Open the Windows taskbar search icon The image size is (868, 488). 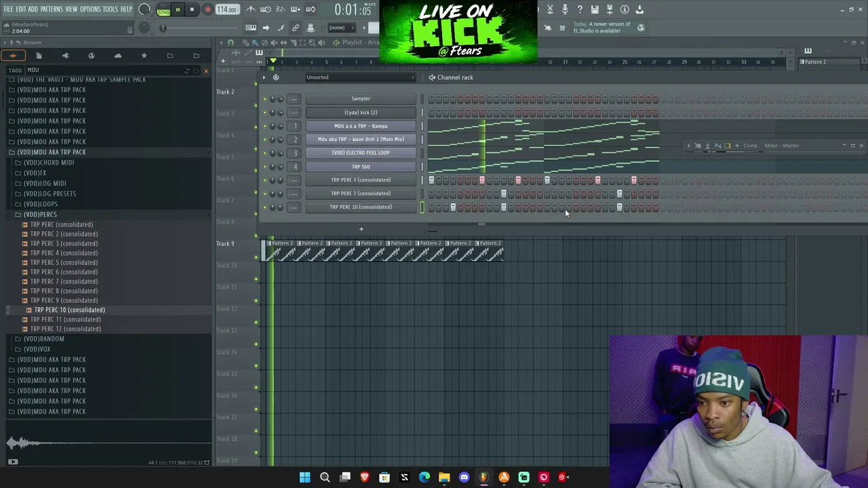[325, 477]
